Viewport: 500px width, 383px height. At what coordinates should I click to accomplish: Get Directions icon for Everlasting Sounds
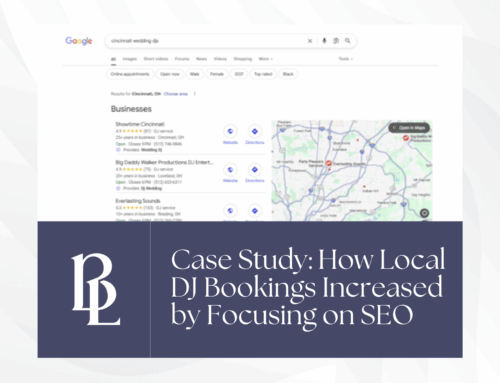(x=255, y=211)
